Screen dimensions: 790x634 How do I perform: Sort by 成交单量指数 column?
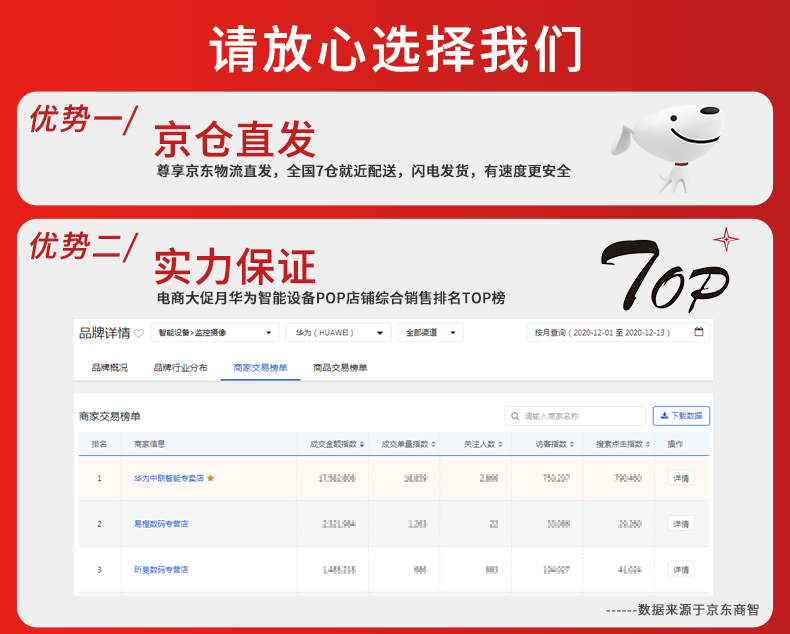pos(409,444)
